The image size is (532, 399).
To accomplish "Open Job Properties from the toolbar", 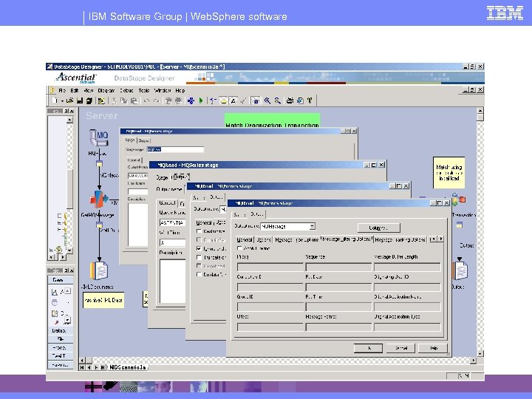I will 101,100.
